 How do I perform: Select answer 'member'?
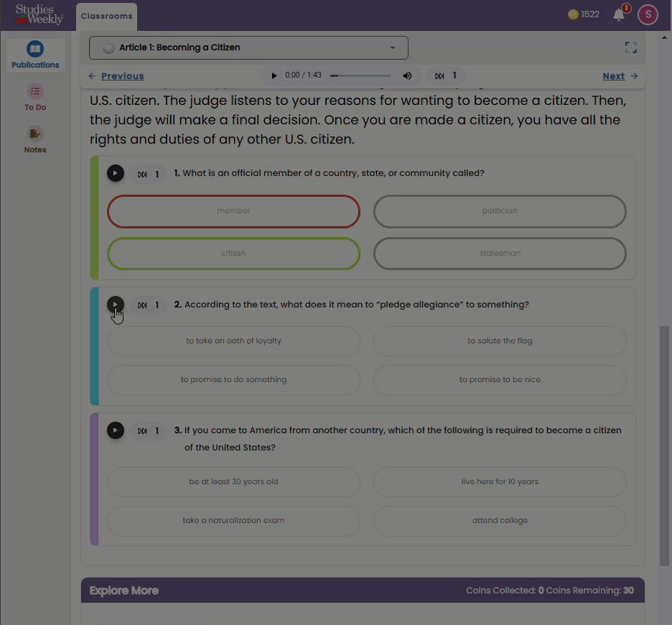pyautogui.click(x=233, y=211)
